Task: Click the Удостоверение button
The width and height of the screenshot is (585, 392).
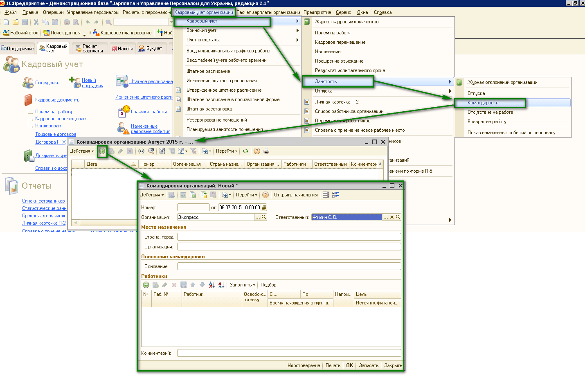Action: [x=304, y=365]
